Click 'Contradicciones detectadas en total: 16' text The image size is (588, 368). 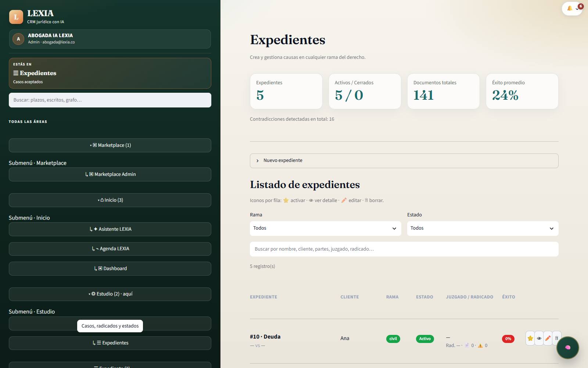[x=292, y=119]
